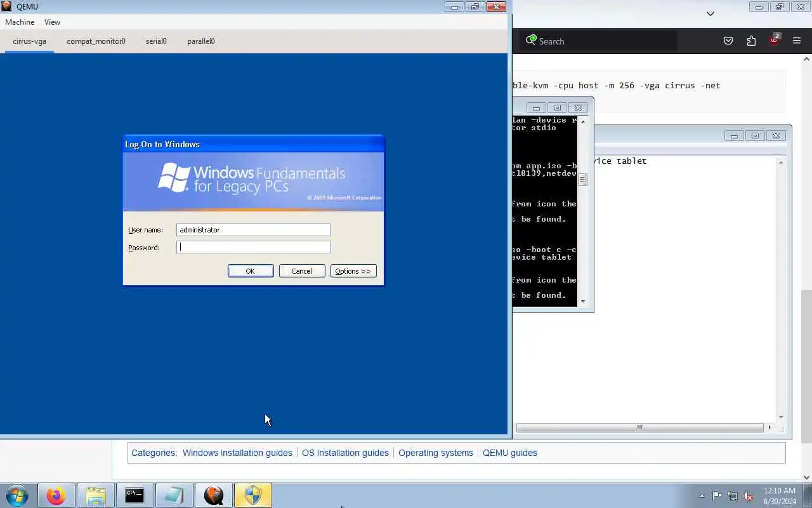812x508 pixels.
Task: Click the User name input field
Action: coord(253,230)
